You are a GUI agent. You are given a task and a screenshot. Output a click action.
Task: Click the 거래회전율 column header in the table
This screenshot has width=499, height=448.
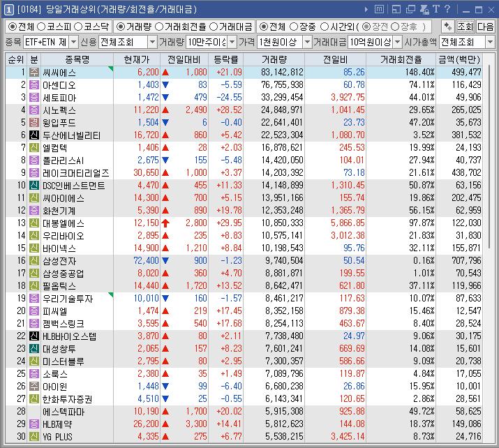point(401,59)
